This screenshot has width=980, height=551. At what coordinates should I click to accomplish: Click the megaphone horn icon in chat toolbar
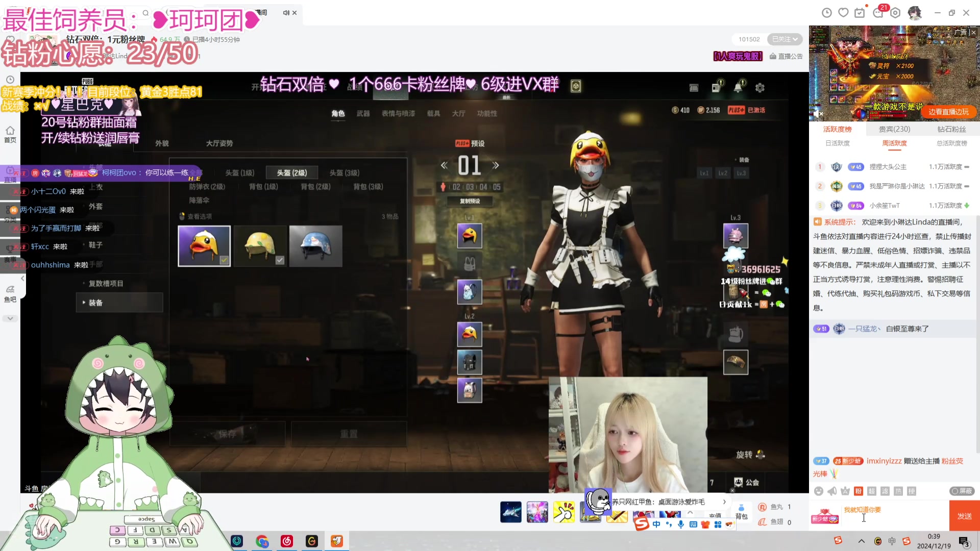[832, 491]
